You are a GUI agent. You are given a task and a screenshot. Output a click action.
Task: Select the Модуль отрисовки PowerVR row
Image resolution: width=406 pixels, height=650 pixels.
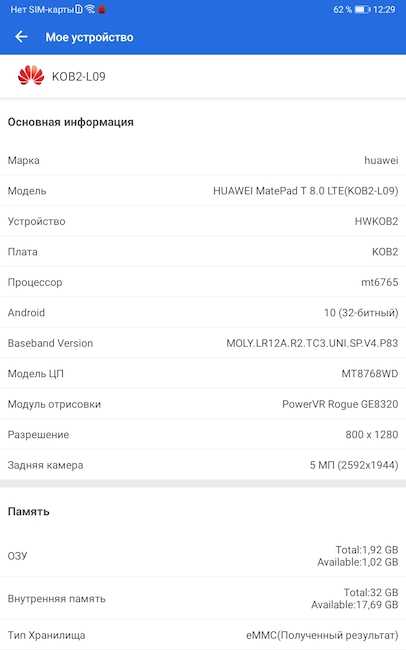203,404
